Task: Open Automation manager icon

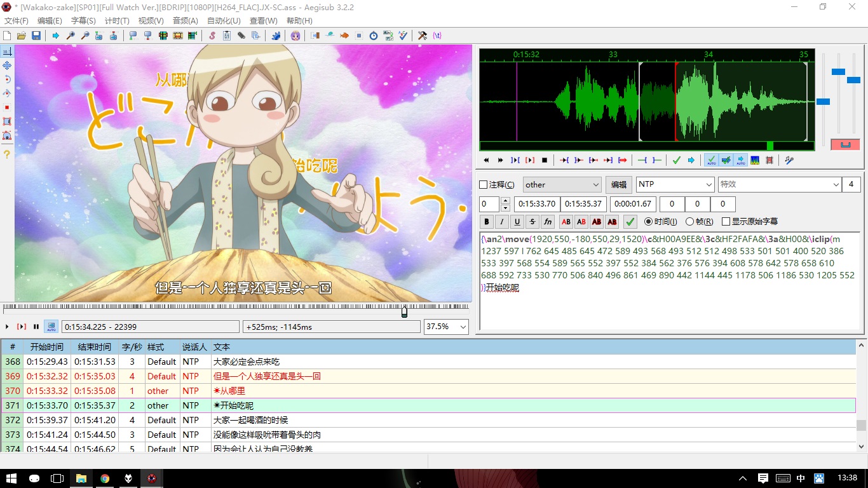Action: [x=276, y=36]
